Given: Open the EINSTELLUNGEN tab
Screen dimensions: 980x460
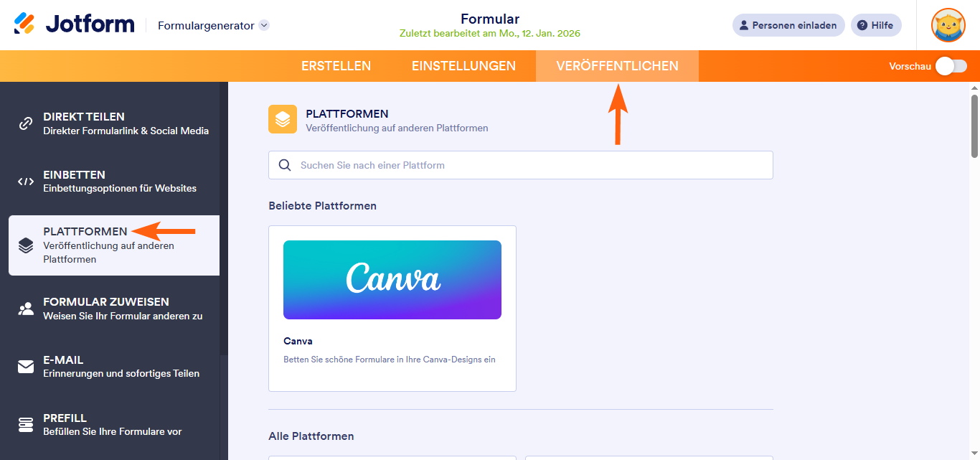Looking at the screenshot, I should tap(463, 65).
